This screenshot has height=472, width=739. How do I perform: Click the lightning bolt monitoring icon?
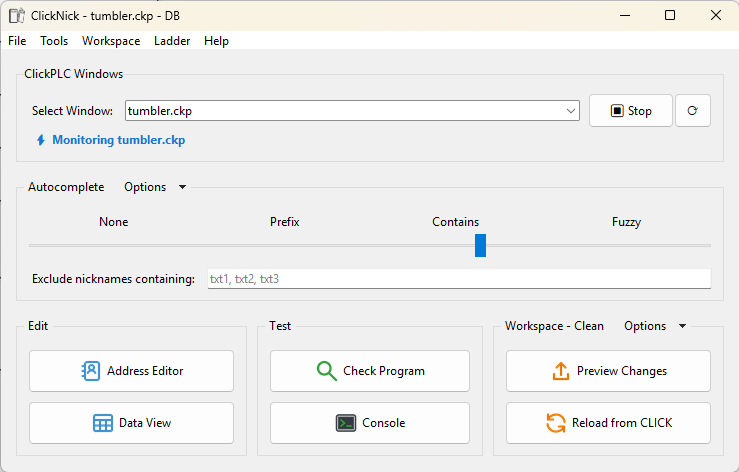(x=41, y=140)
